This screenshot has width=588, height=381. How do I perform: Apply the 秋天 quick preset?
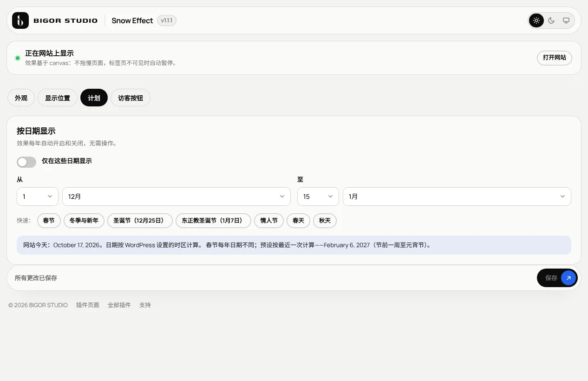(325, 220)
